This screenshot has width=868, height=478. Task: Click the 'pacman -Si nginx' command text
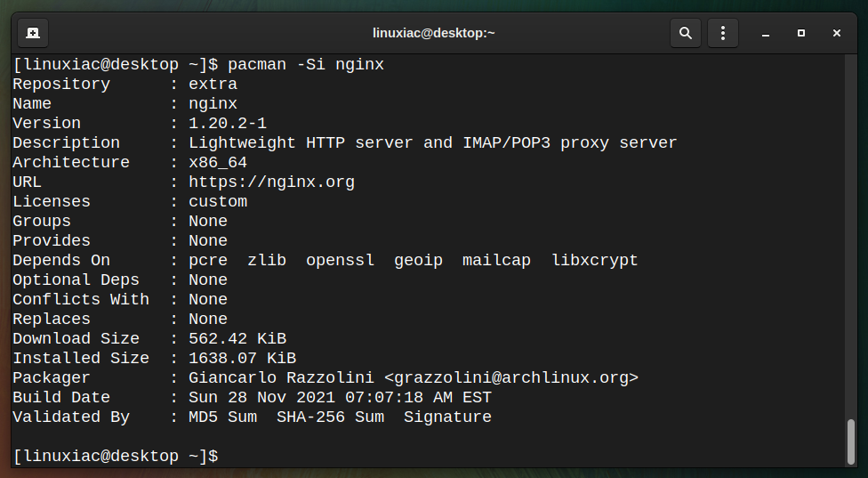pos(306,65)
